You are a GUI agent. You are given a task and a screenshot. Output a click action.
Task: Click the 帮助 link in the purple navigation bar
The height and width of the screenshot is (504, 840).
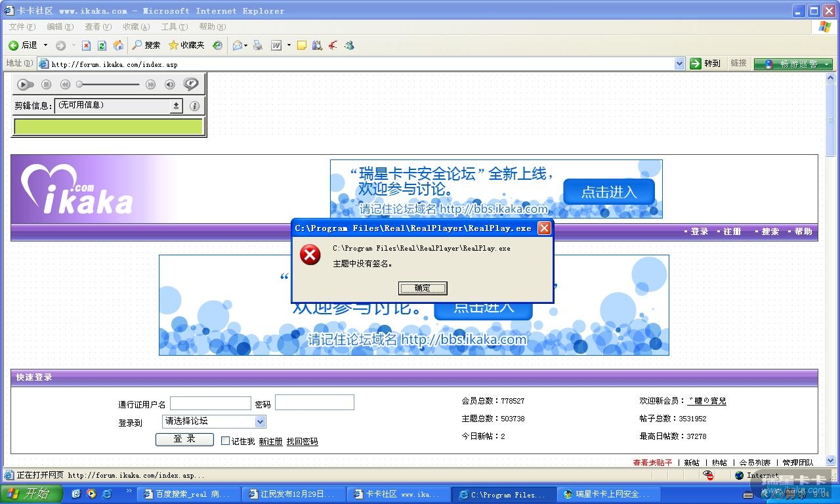803,232
